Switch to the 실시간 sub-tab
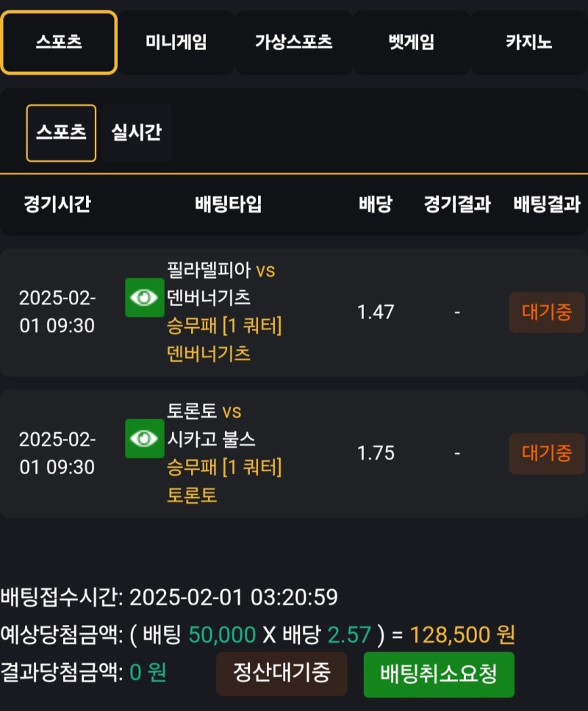This screenshot has width=588, height=711. (137, 133)
